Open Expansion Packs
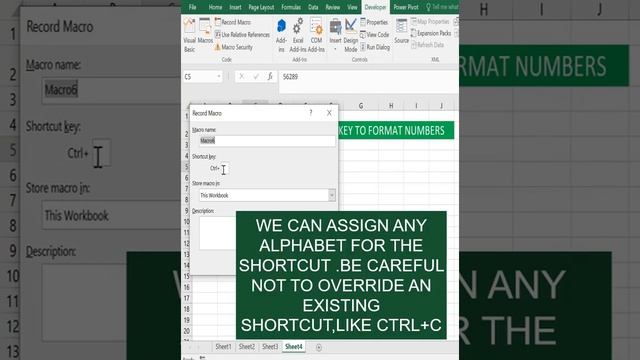This screenshot has height=360, width=640. point(431,33)
